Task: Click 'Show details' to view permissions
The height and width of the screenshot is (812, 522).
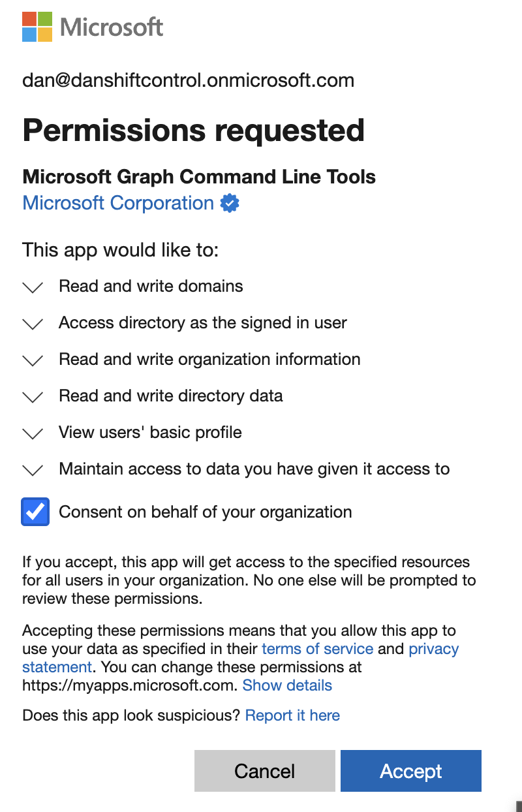Action: coord(287,685)
